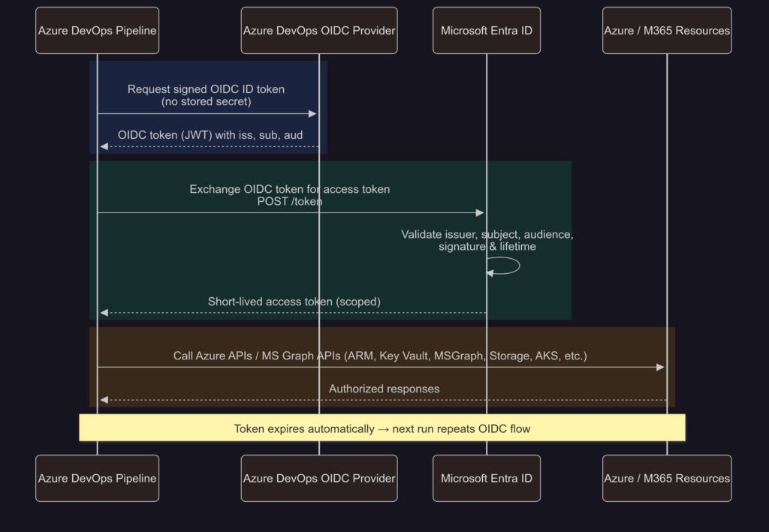Click "Exchange OIDC token for access token" label
The width and height of the screenshot is (769, 532).
(289, 189)
